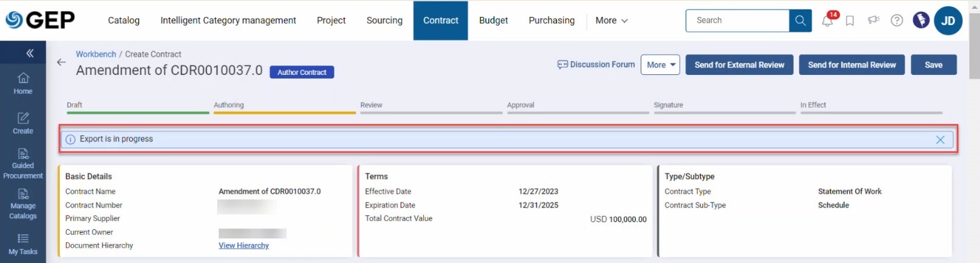980x263 pixels.
Task: Click the back arrow beside contract title
Action: [61, 62]
